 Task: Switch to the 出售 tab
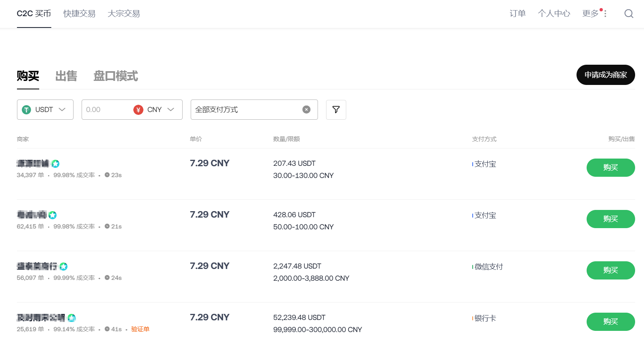66,76
